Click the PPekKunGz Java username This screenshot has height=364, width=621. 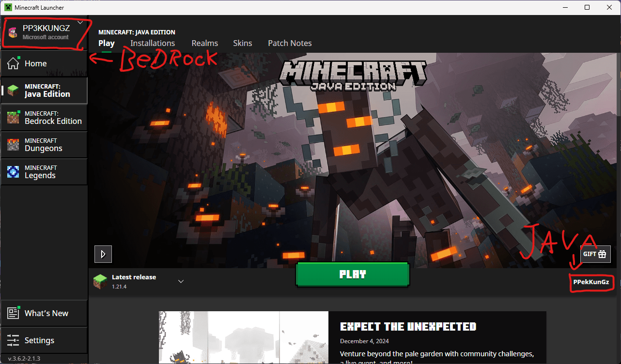[x=591, y=282]
